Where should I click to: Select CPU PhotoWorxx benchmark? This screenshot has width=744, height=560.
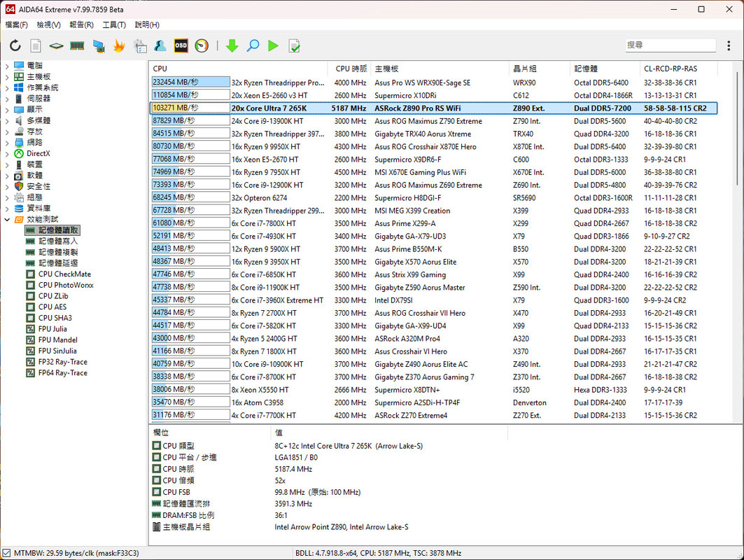59,285
